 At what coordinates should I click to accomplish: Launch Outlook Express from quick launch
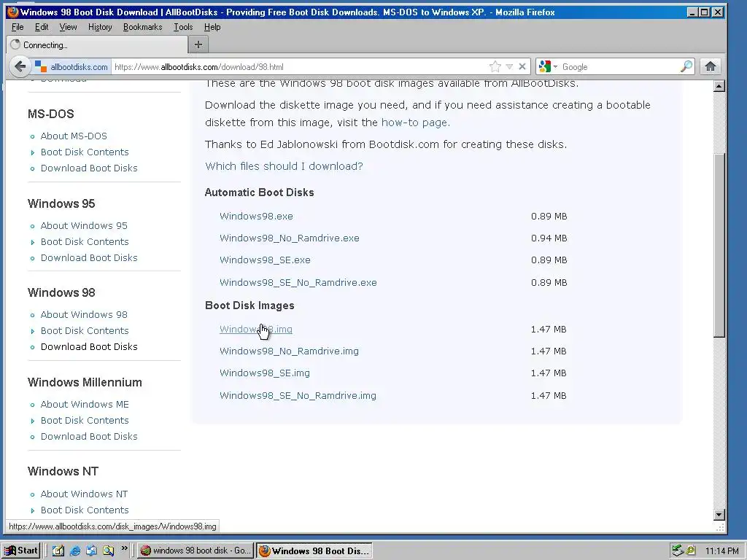91,551
